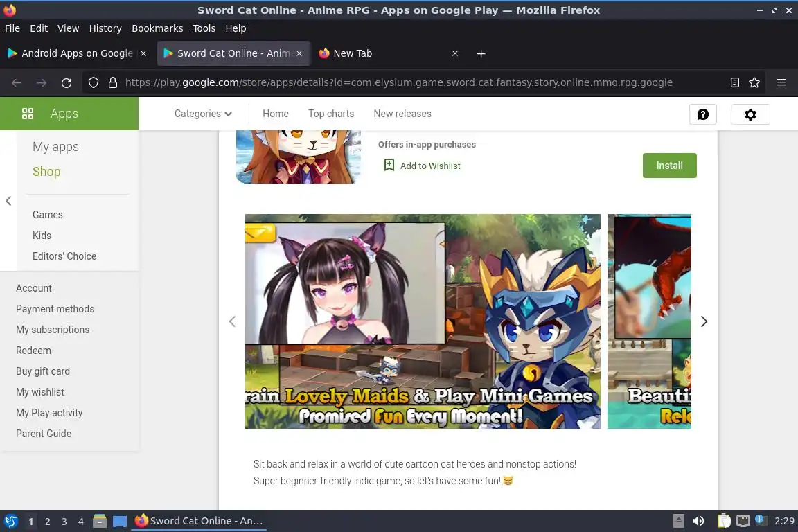Open the File menu

[12, 28]
